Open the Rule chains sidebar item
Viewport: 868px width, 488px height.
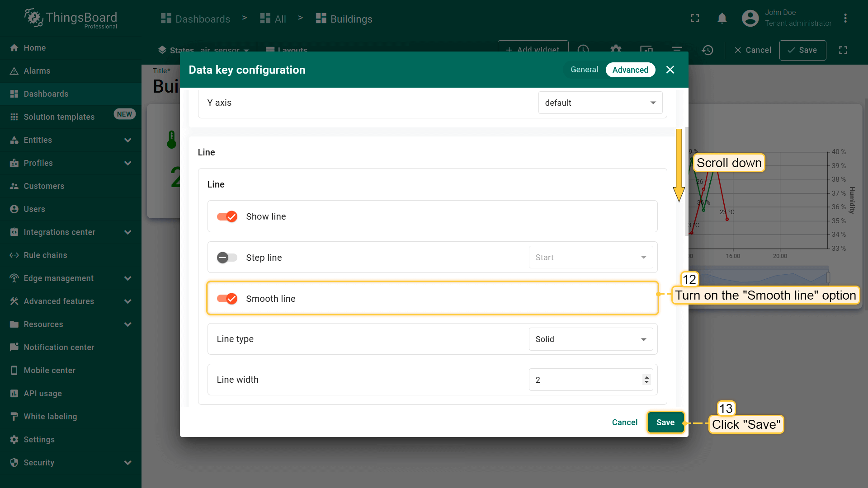pyautogui.click(x=45, y=255)
